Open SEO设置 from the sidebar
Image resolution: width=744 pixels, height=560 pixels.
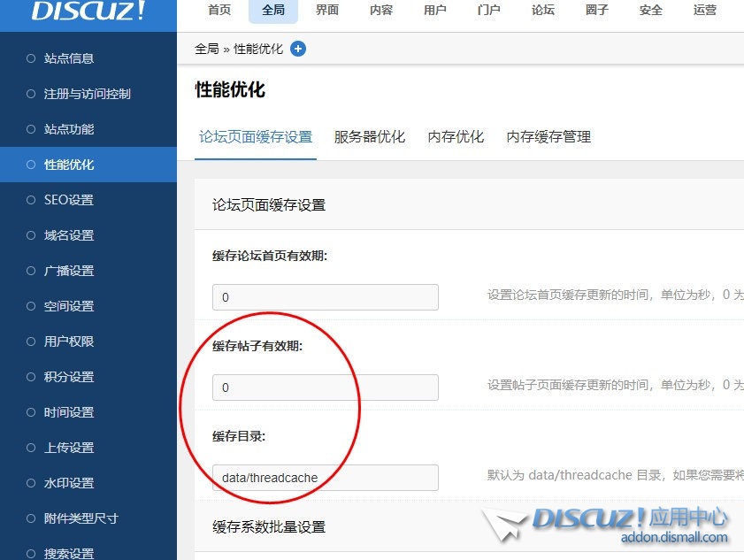click(69, 200)
